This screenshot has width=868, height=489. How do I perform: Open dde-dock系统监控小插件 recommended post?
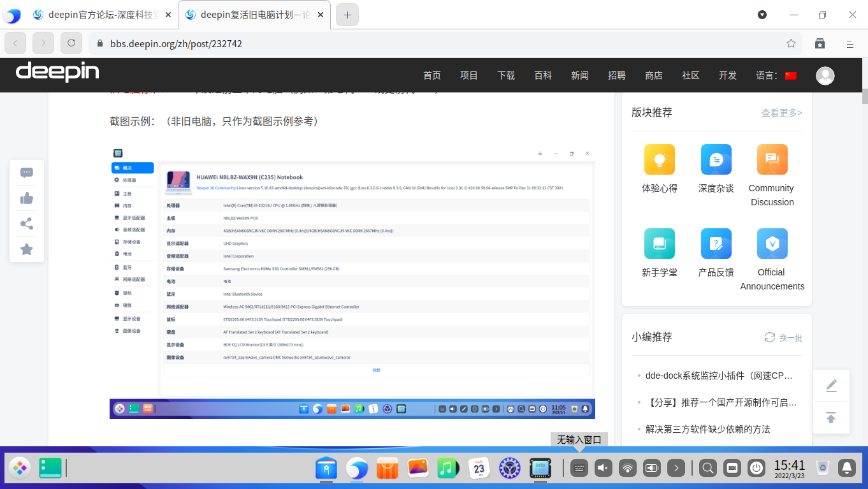(719, 376)
